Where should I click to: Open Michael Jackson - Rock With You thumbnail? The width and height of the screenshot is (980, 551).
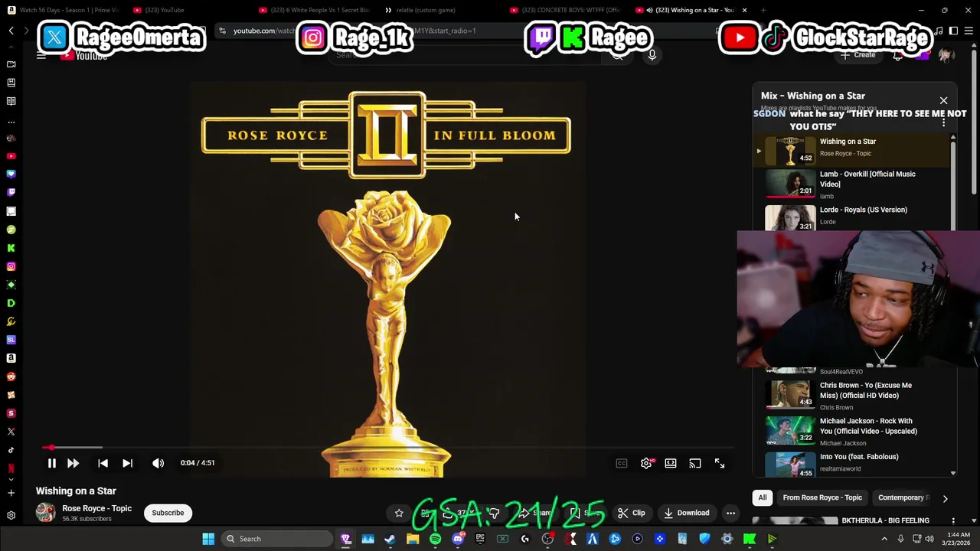[790, 429]
